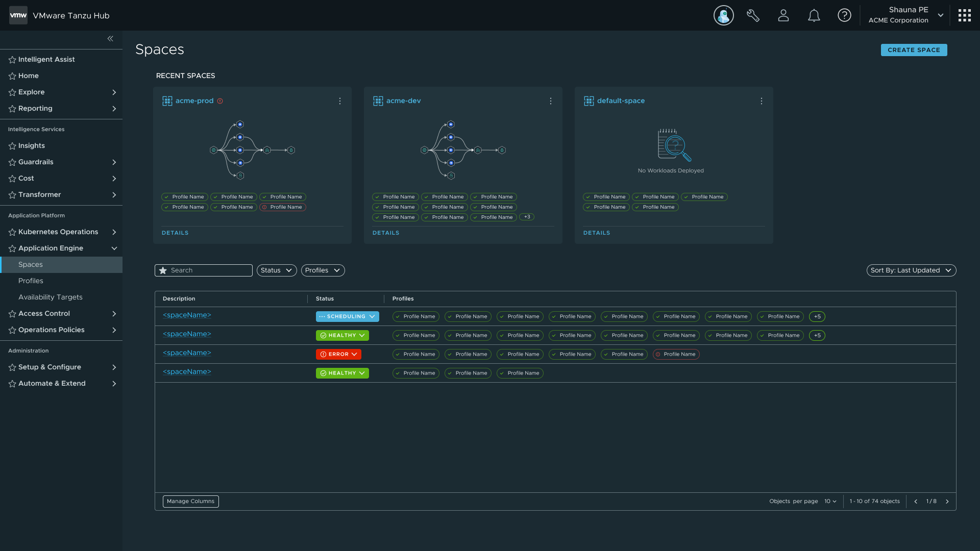Open acme-dev card three-dot menu
980x551 pixels.
551,101
